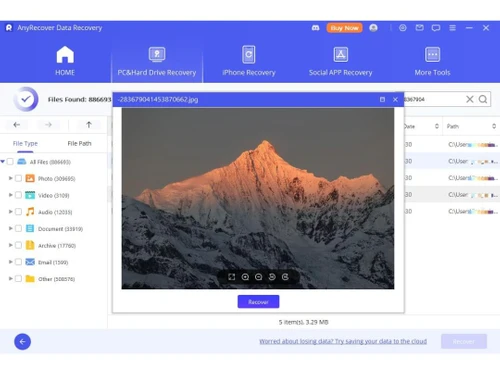Image resolution: width=500 pixels, height=375 pixels.
Task: Open the chat message icon
Action: [436, 28]
